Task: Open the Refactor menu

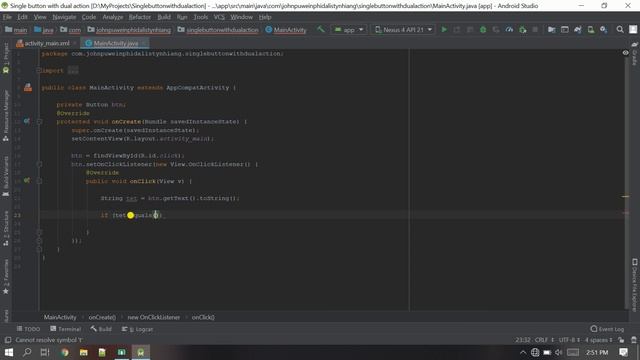Action: pyautogui.click(x=140, y=17)
